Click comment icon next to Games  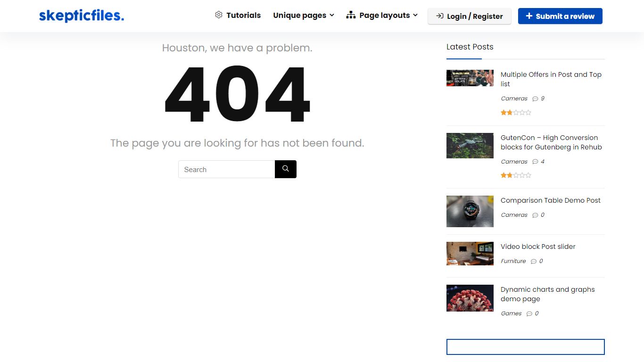point(529,314)
